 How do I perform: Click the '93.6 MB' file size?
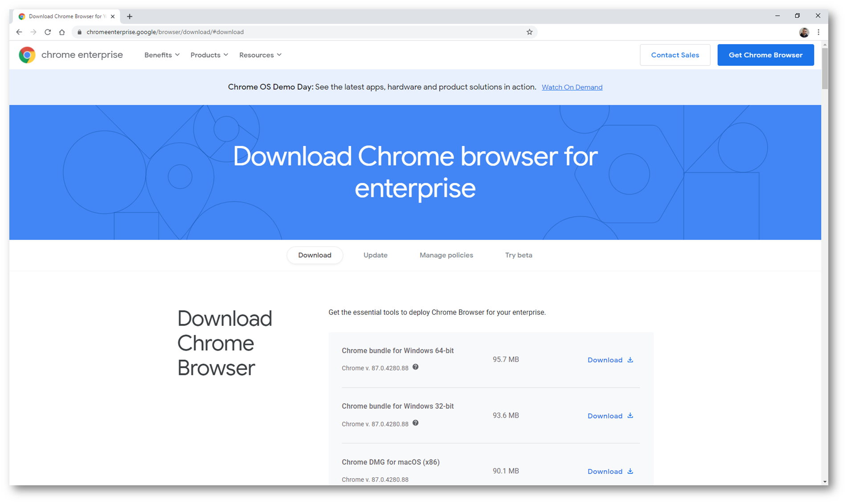pos(506,415)
